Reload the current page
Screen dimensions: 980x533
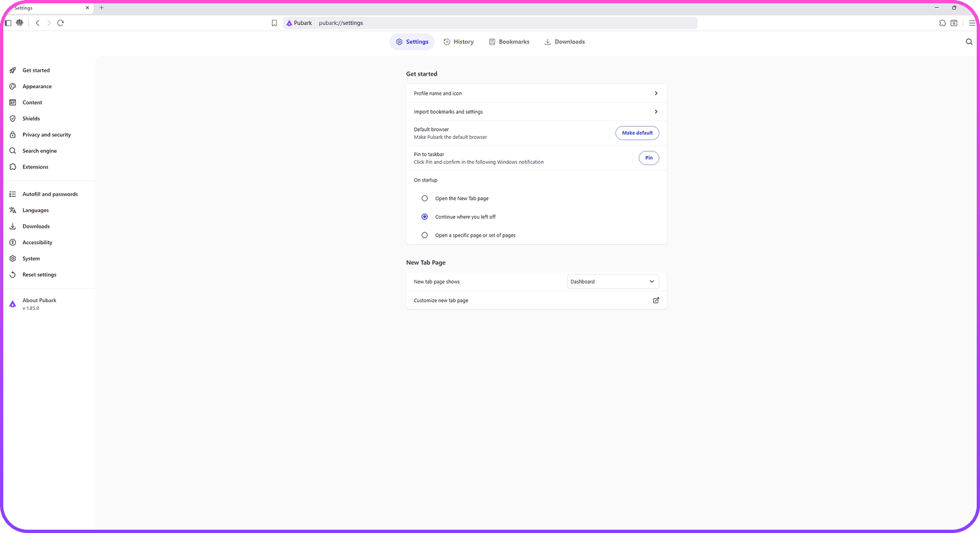point(61,23)
